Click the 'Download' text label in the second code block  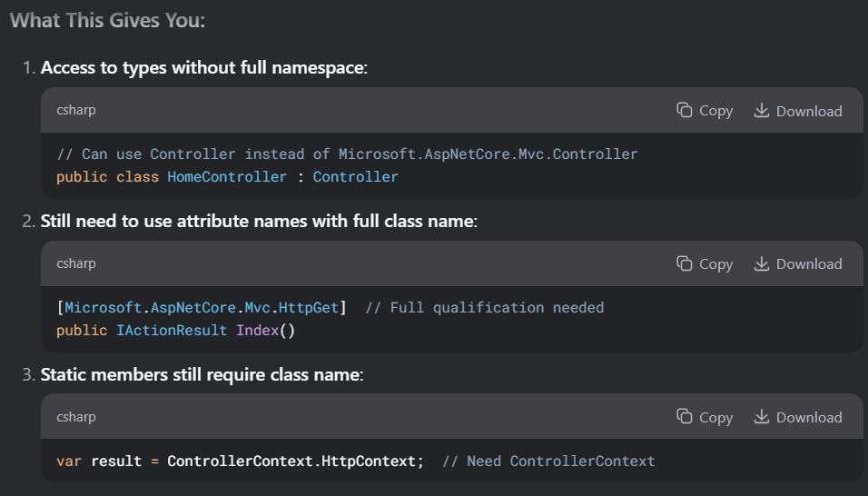(809, 264)
